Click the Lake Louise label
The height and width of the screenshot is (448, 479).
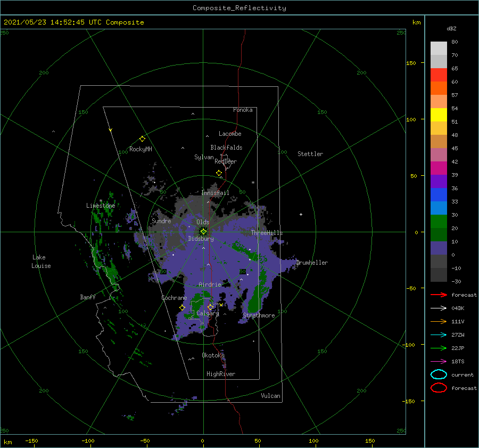[41, 262]
